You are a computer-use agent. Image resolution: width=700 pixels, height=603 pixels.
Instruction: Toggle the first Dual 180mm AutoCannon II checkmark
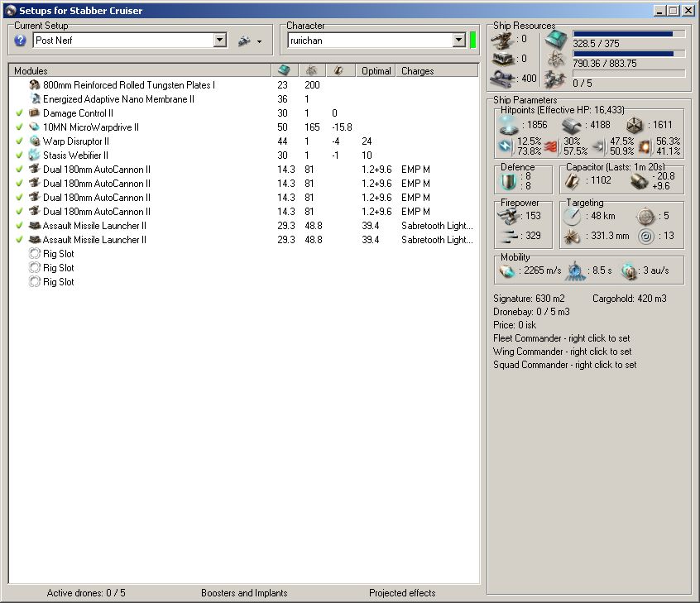19,170
